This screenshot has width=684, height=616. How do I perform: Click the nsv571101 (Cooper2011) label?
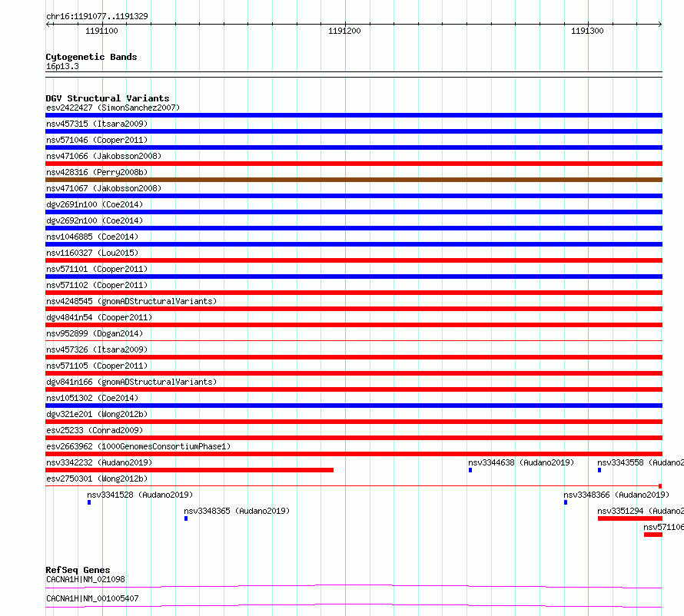click(97, 269)
